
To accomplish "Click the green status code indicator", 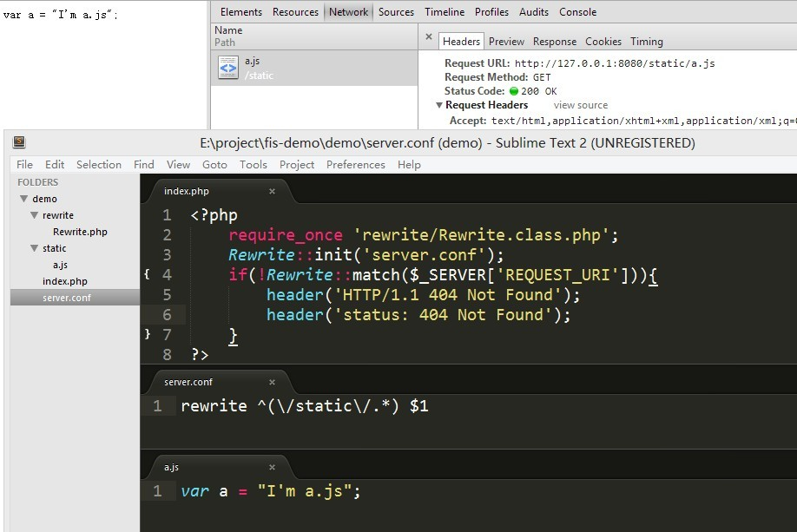I will tap(513, 91).
